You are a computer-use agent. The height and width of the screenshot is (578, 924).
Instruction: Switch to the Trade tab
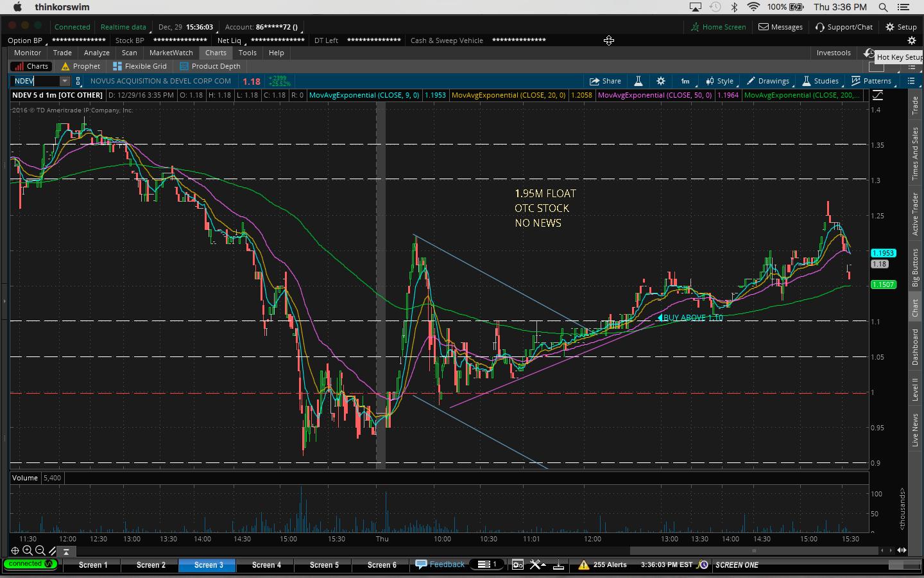(x=62, y=53)
